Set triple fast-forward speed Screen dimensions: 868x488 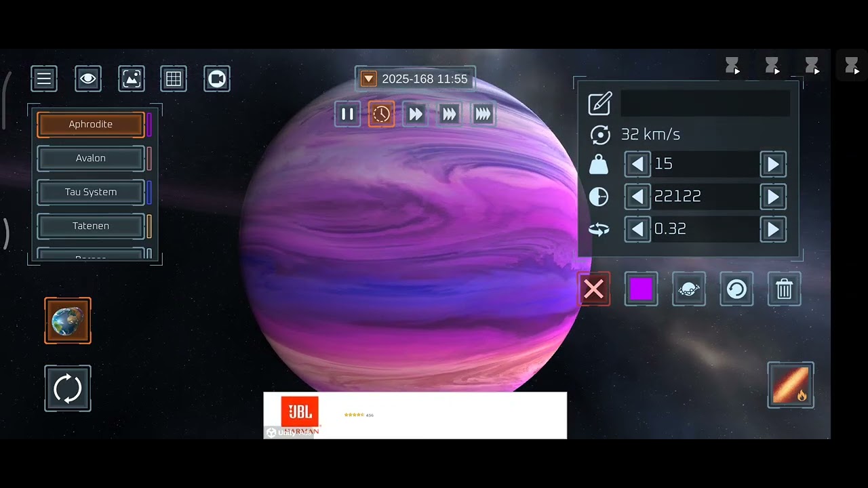pos(449,114)
